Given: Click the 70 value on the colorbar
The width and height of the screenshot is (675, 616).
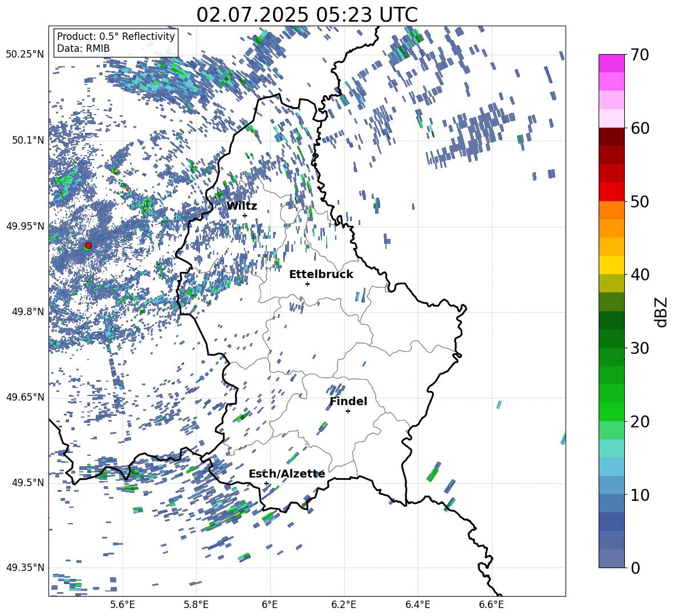Looking at the screenshot, I should click(640, 55).
